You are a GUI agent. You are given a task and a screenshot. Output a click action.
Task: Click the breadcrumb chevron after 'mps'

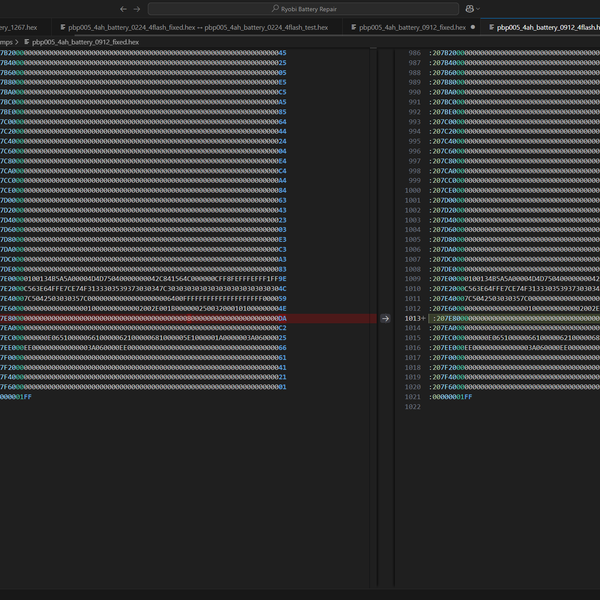(16, 42)
